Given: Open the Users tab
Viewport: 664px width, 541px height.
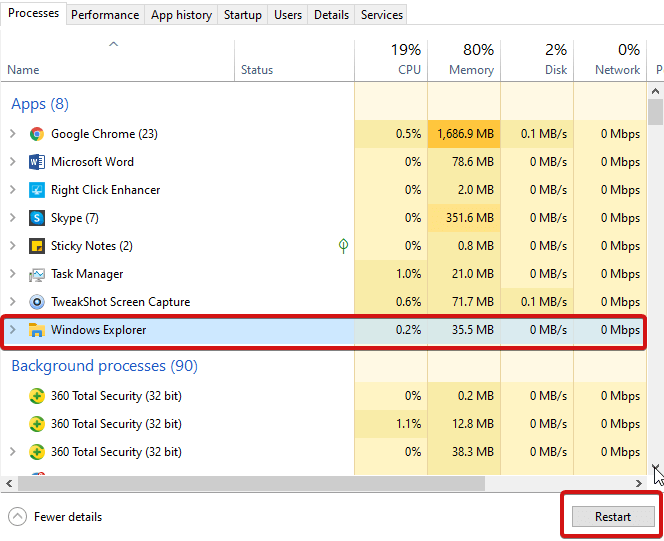Looking at the screenshot, I should 288,15.
